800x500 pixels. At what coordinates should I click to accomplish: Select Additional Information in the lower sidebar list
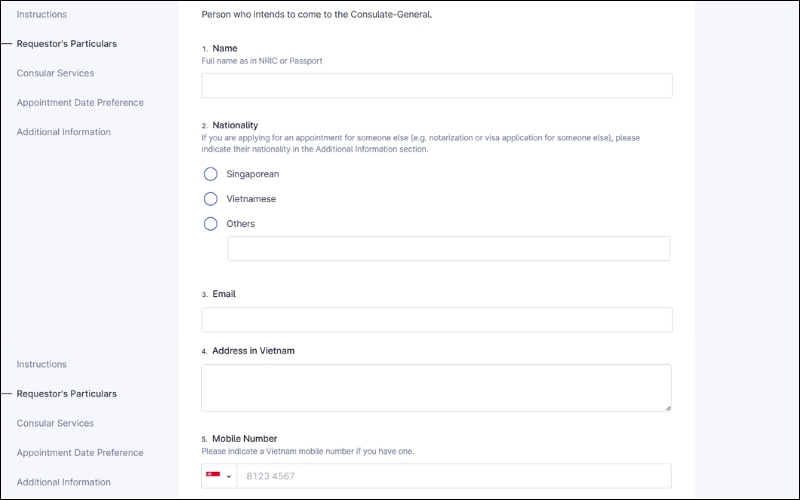[63, 482]
